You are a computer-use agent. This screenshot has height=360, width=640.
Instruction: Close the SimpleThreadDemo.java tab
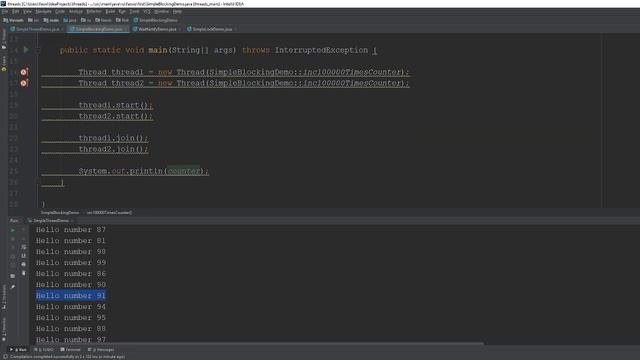tap(62, 29)
